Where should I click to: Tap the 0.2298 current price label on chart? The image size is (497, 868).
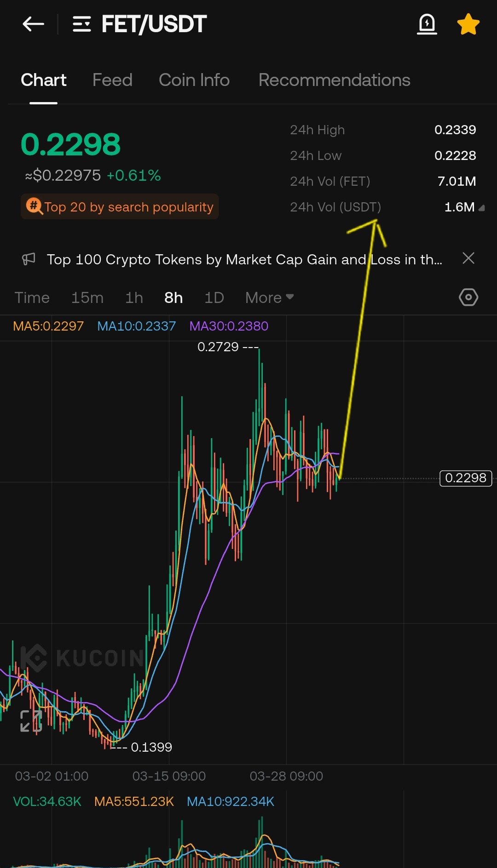466,478
